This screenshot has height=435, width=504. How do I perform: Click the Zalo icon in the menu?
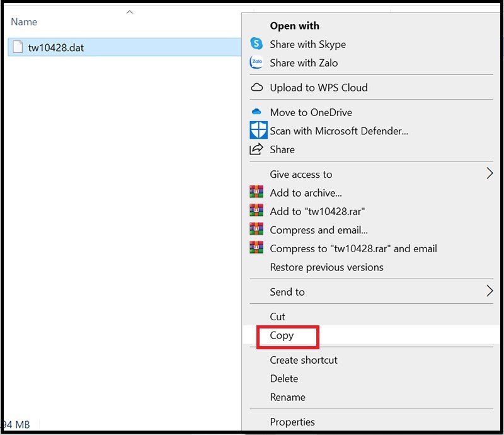pyautogui.click(x=256, y=62)
